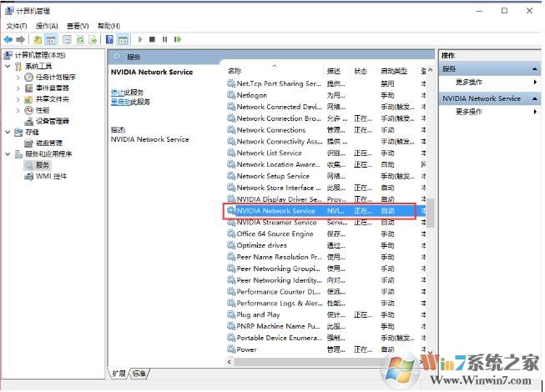Image resolution: width=545 pixels, height=392 pixels.
Task: Expand the 任务计划程序 tree node
Action: (18, 78)
